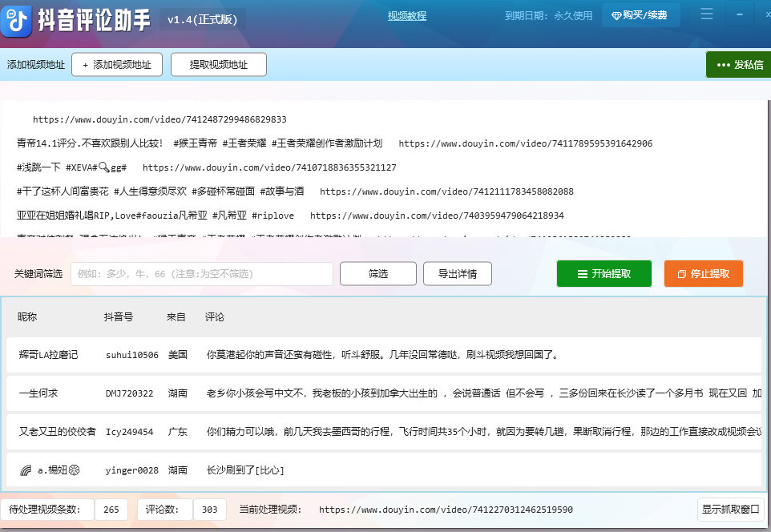Select the row of 一生何求
771x532 pixels.
pos(384,393)
